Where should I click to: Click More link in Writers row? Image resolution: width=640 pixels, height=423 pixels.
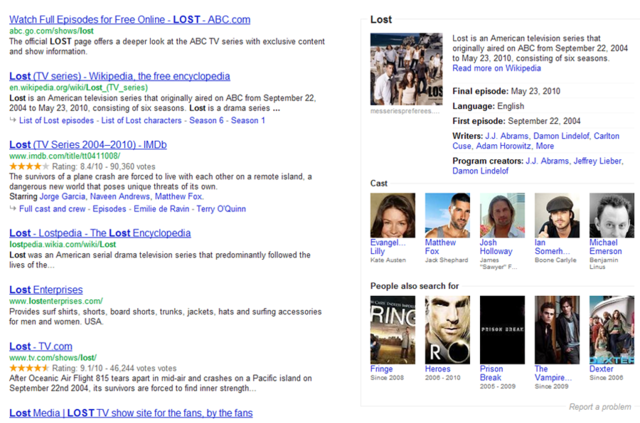tap(545, 146)
